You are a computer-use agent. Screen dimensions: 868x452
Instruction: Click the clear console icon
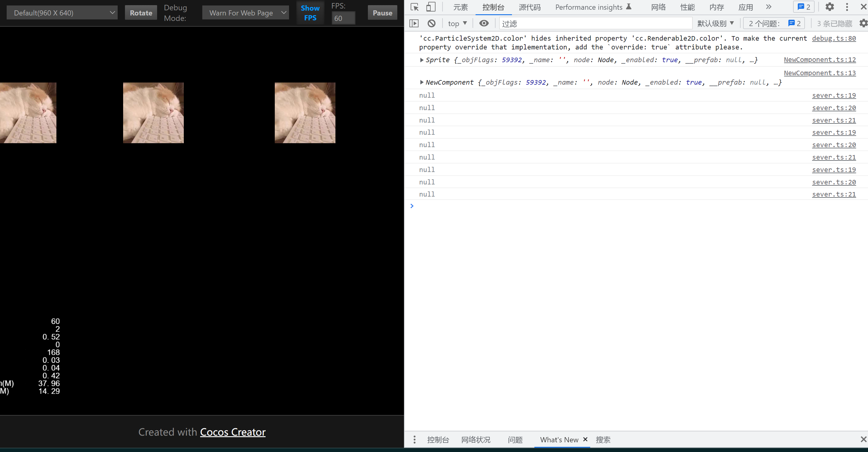431,23
